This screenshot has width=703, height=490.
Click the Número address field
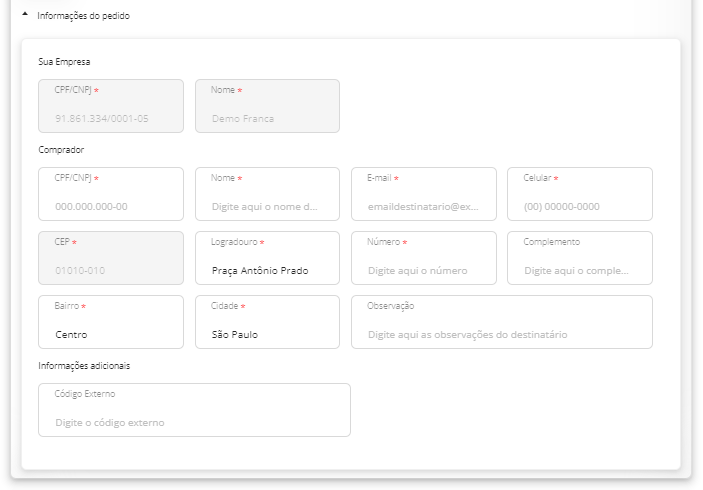click(424, 258)
